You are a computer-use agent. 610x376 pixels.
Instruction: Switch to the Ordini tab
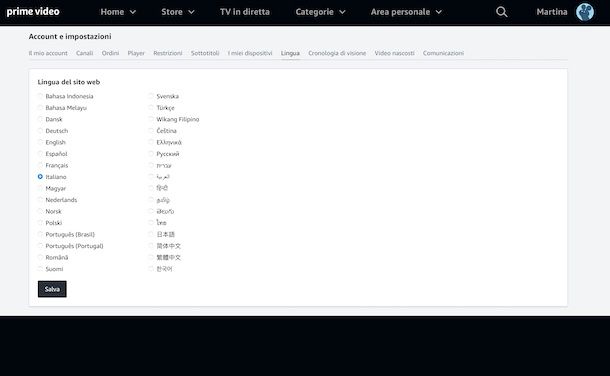click(x=110, y=53)
